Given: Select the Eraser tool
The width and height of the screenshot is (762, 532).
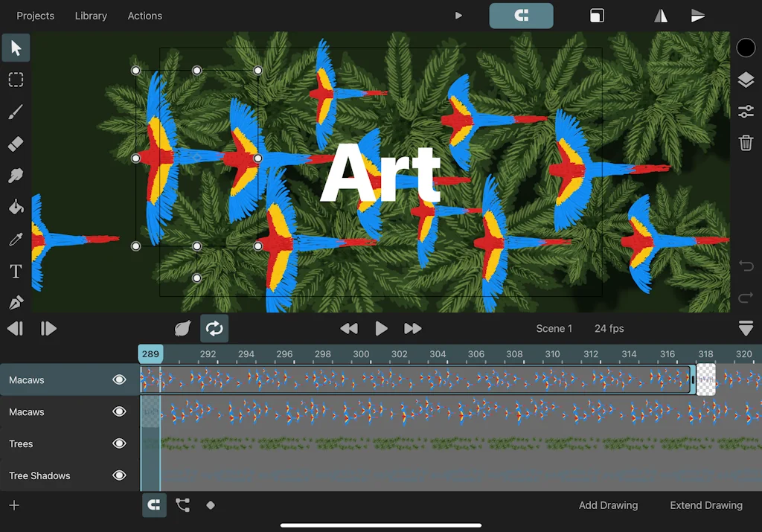Looking at the screenshot, I should click(16, 144).
